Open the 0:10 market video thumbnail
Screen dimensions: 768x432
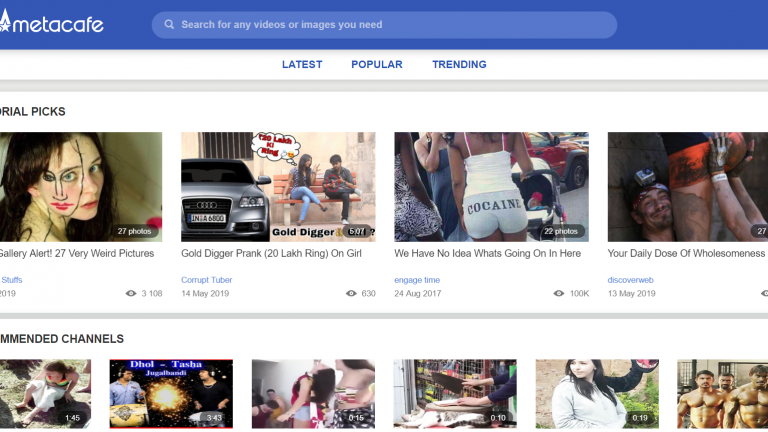[455, 394]
